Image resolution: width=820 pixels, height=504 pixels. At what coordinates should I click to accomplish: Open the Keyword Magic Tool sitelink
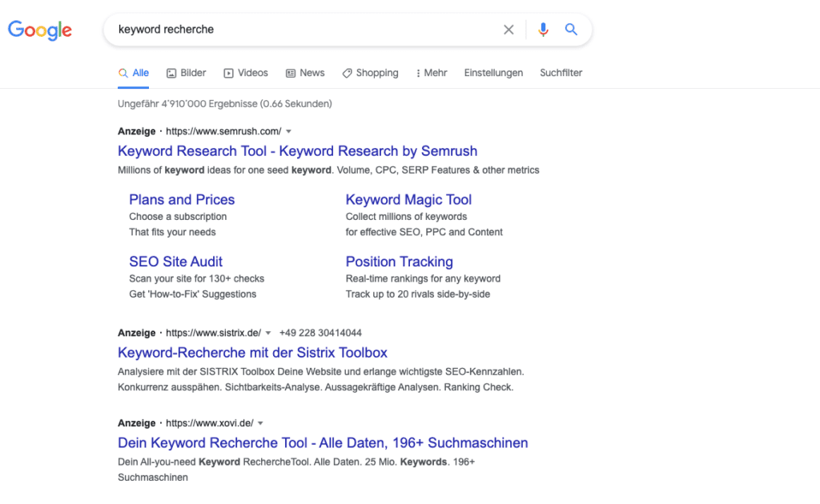408,200
